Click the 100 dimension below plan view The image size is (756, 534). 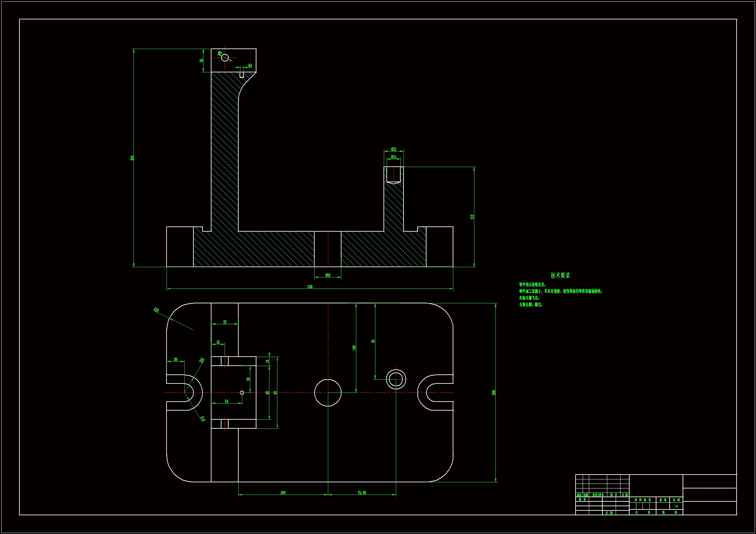tap(283, 493)
